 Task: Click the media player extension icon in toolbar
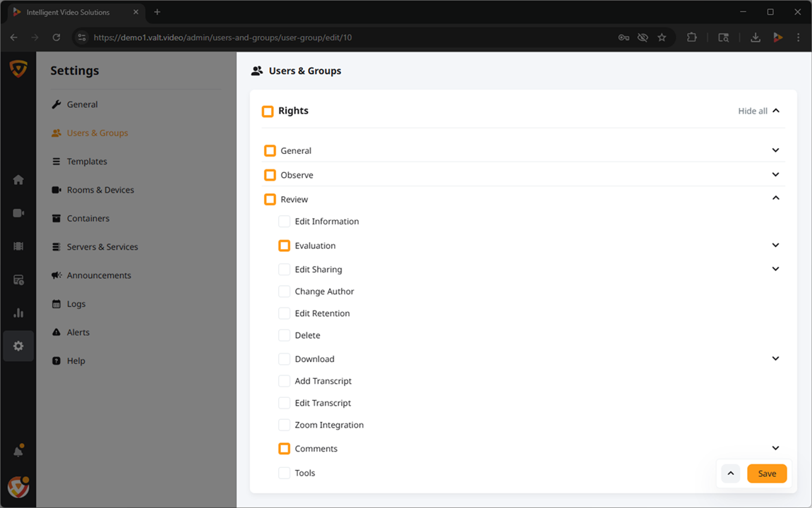tap(777, 37)
